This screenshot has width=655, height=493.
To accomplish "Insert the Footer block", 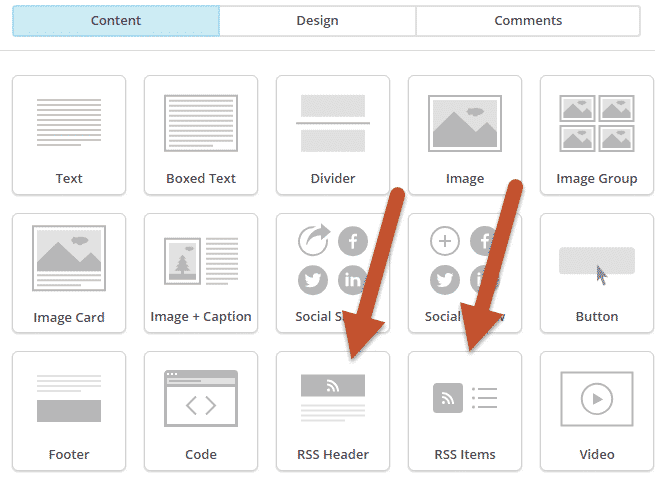I will [x=69, y=411].
